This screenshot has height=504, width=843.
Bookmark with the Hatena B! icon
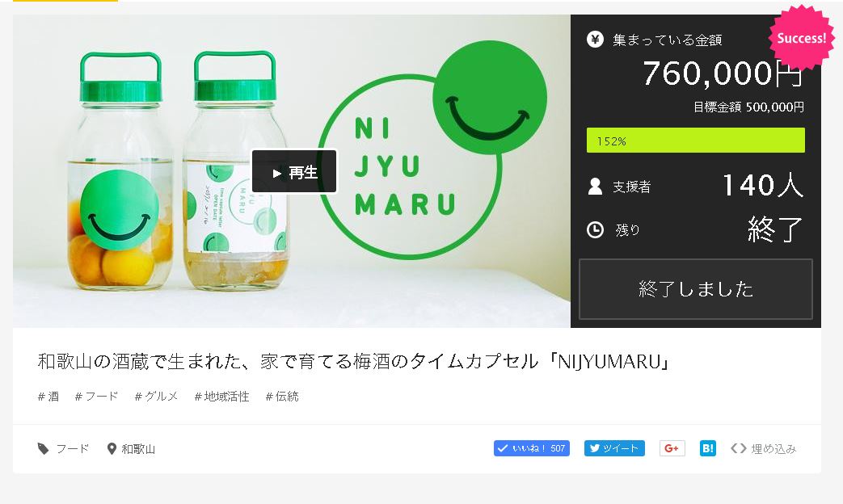pos(707,448)
